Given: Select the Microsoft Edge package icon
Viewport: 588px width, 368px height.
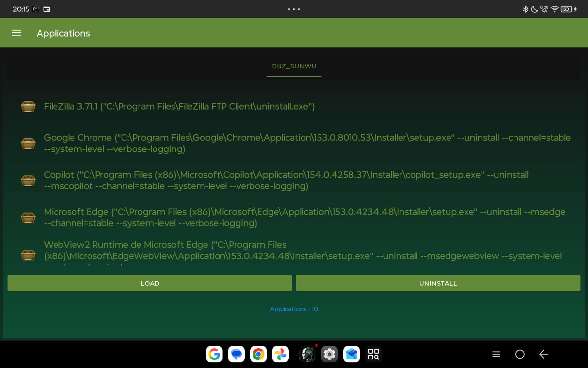Looking at the screenshot, I should tap(28, 218).
